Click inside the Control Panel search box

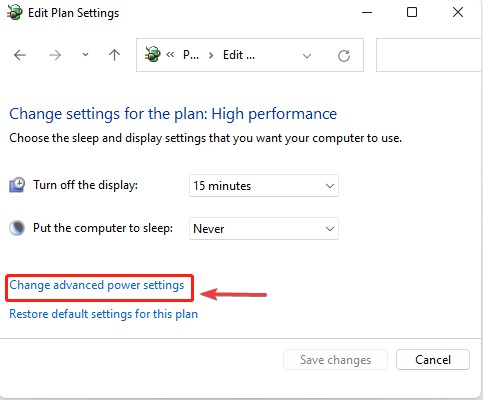[x=429, y=55]
